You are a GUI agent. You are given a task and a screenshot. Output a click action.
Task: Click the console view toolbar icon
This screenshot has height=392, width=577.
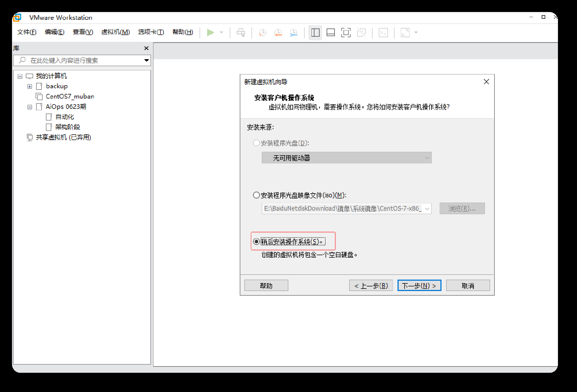(383, 33)
